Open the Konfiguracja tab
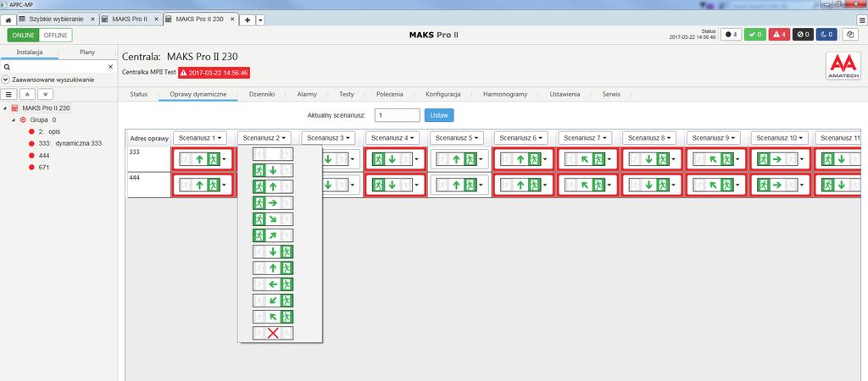Viewport: 868px width, 381px height. pyautogui.click(x=442, y=94)
